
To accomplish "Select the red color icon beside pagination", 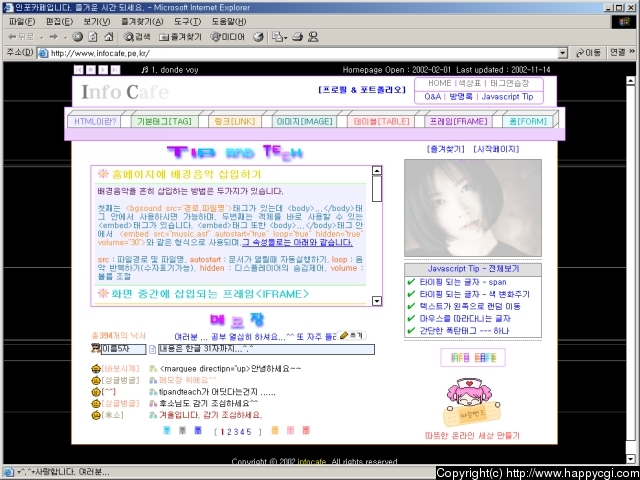I will [x=306, y=430].
